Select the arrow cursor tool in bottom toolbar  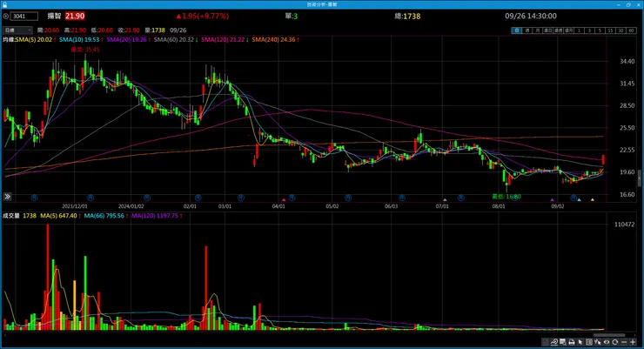pyautogui.click(x=580, y=342)
